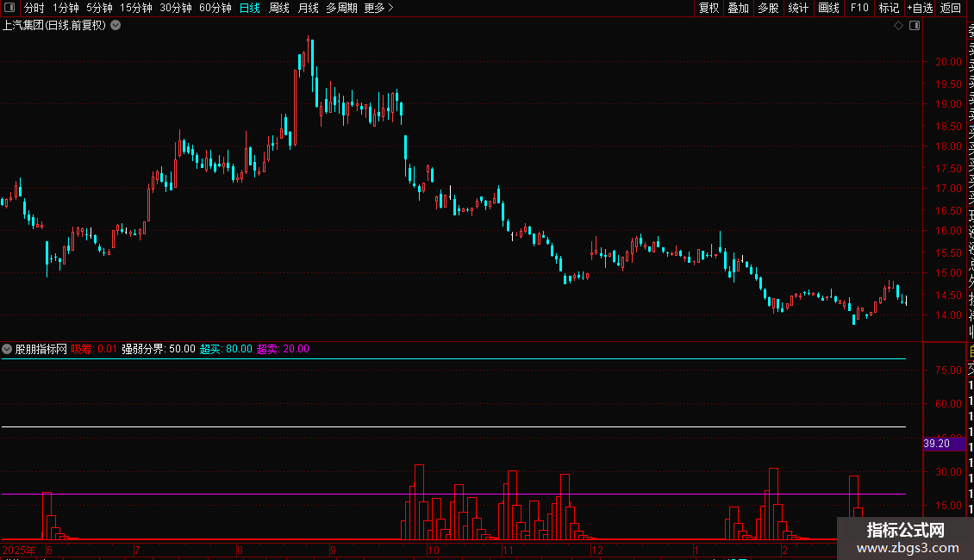Viewport: 974px width, 560px height.
Task: Switch to 周线 weekly chart
Action: click(x=279, y=8)
